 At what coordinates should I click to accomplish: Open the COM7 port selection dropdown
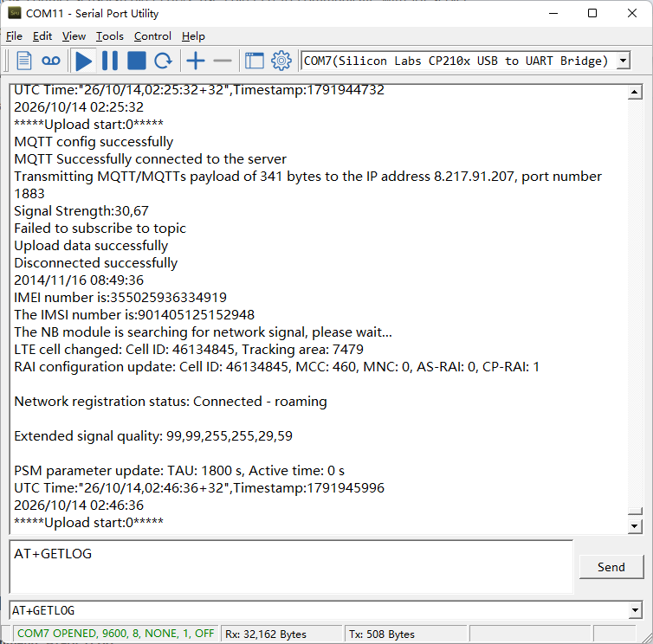(x=623, y=61)
